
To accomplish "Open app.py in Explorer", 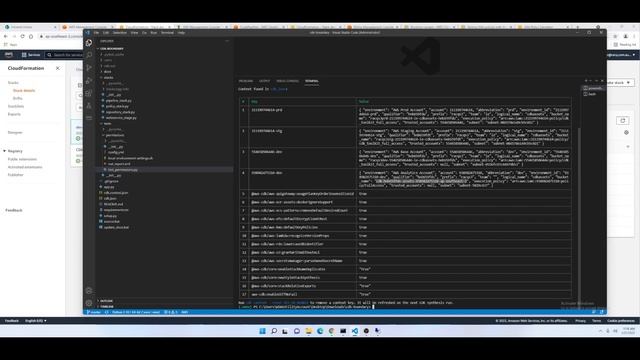I will pyautogui.click(x=109, y=187).
